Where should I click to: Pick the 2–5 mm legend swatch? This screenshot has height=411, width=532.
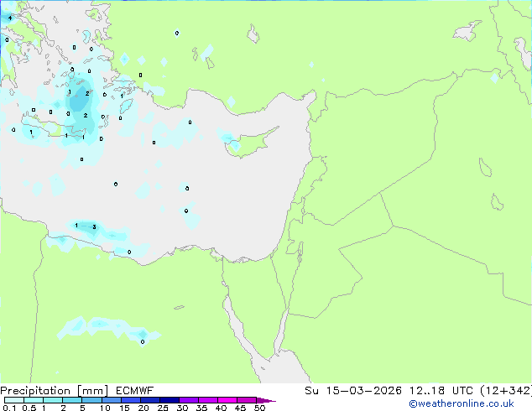click(x=72, y=400)
